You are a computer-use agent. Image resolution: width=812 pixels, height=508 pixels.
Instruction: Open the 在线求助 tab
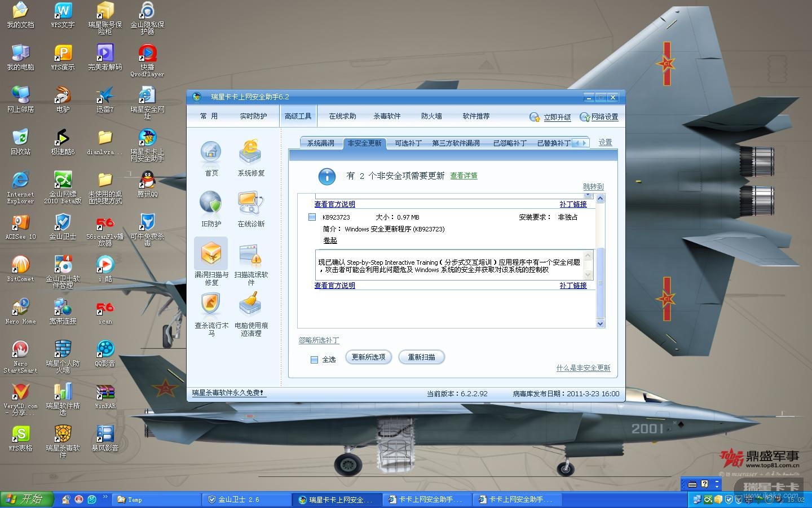(x=342, y=116)
